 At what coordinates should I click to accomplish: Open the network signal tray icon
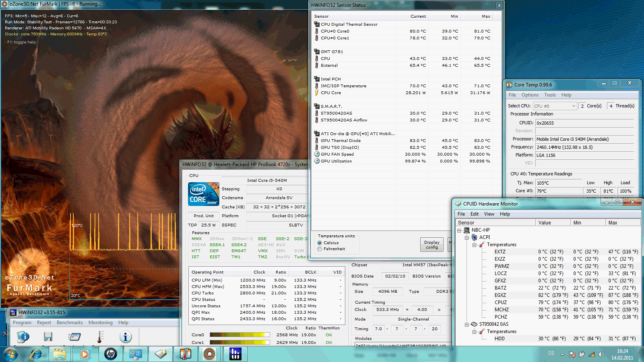point(592,354)
